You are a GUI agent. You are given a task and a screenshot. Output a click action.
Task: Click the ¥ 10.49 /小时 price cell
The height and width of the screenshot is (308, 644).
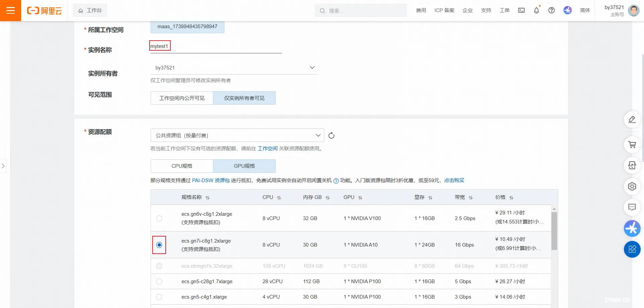(510, 240)
